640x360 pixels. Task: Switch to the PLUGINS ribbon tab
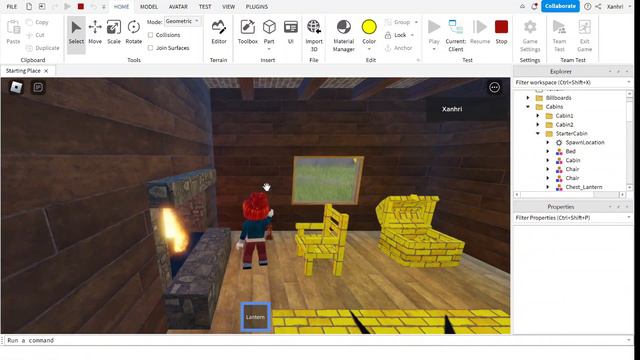pyautogui.click(x=257, y=7)
